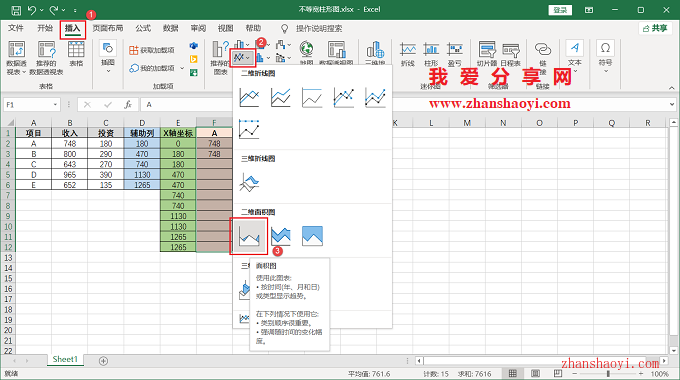680x380 pixels.
Task: Select the column D header
Action: pos(142,123)
